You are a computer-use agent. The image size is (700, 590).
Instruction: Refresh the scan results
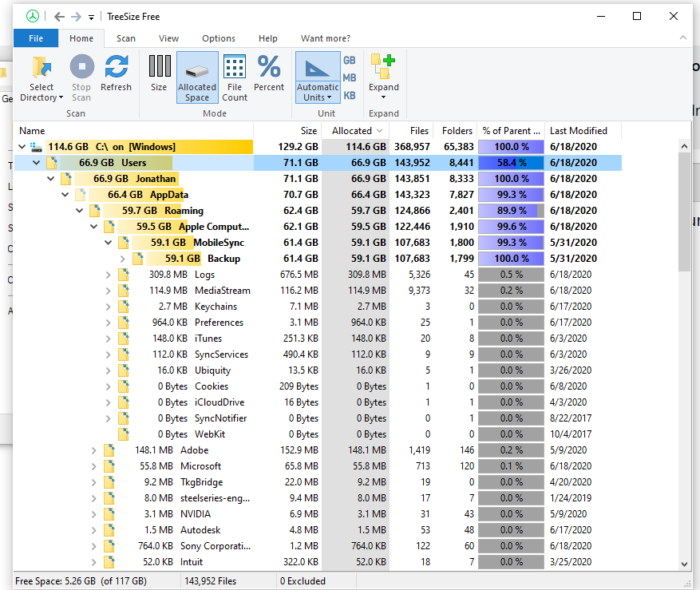pyautogui.click(x=116, y=73)
